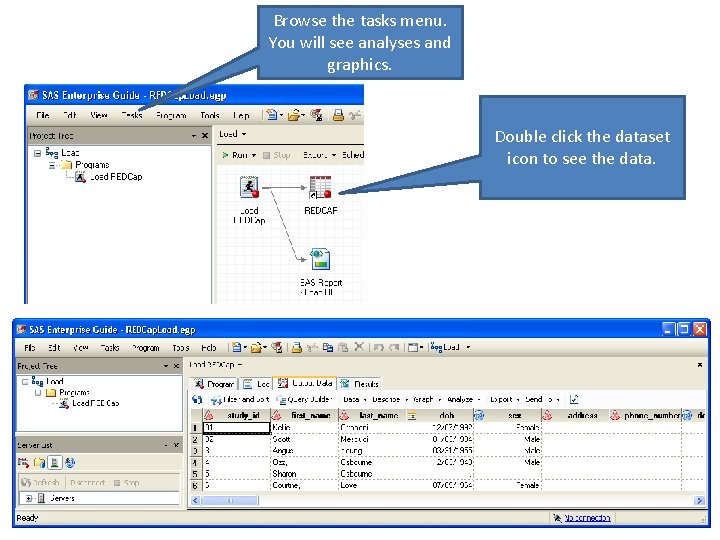Viewport: 720px width, 540px height.
Task: Open Load process flow dropdown in main toolbar
Action: tap(450, 347)
